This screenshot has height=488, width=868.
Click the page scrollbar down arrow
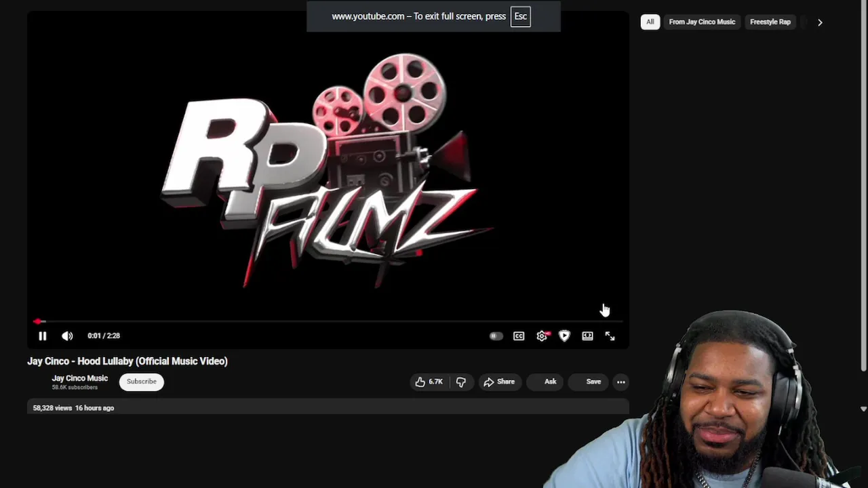pyautogui.click(x=863, y=409)
